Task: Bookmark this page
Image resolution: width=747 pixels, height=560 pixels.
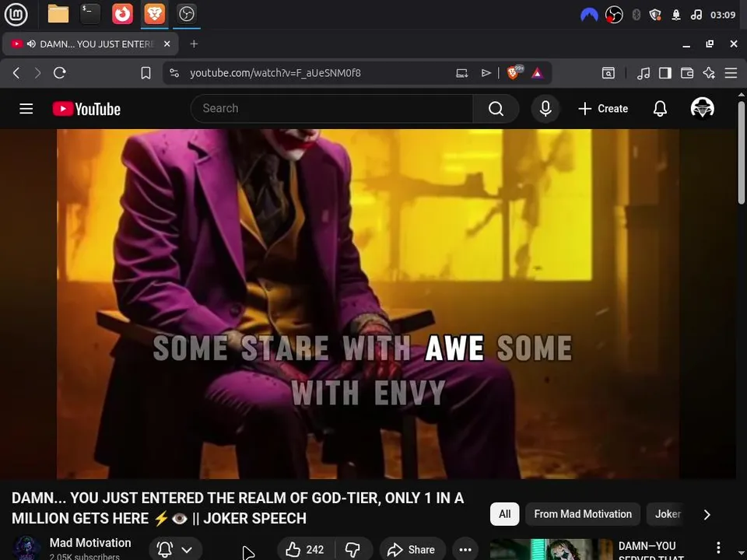Action: coord(146,73)
